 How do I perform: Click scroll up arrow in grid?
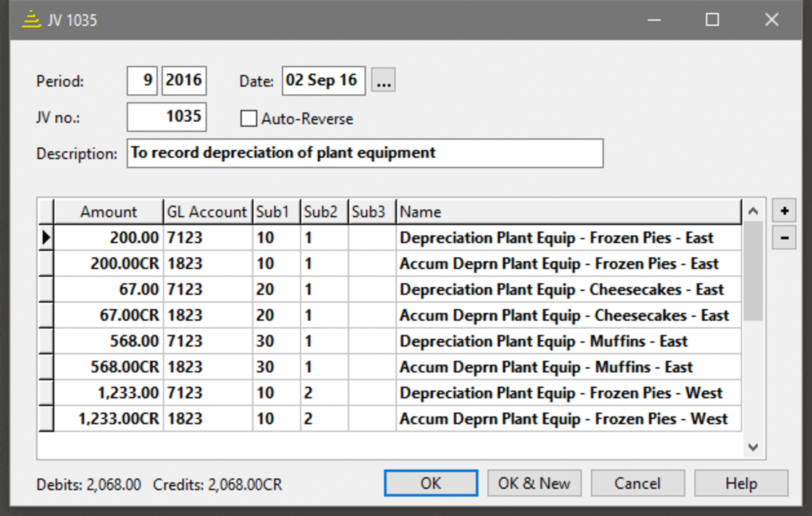coord(753,211)
